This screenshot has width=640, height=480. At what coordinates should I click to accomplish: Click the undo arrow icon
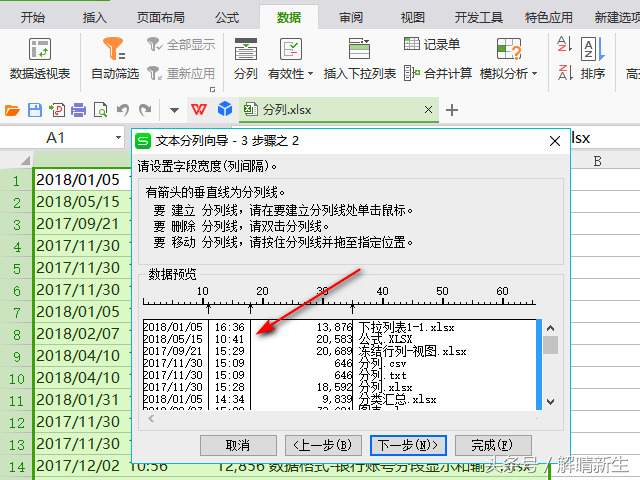point(123,110)
